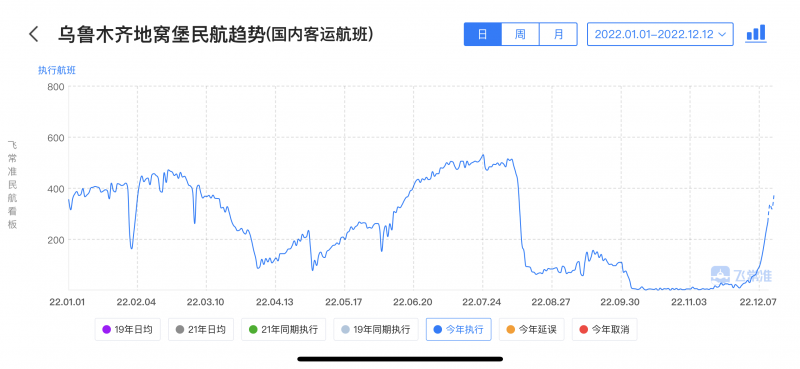Toggle the 21年日均 legend series
Screen dimensions: 800x369
(200, 330)
